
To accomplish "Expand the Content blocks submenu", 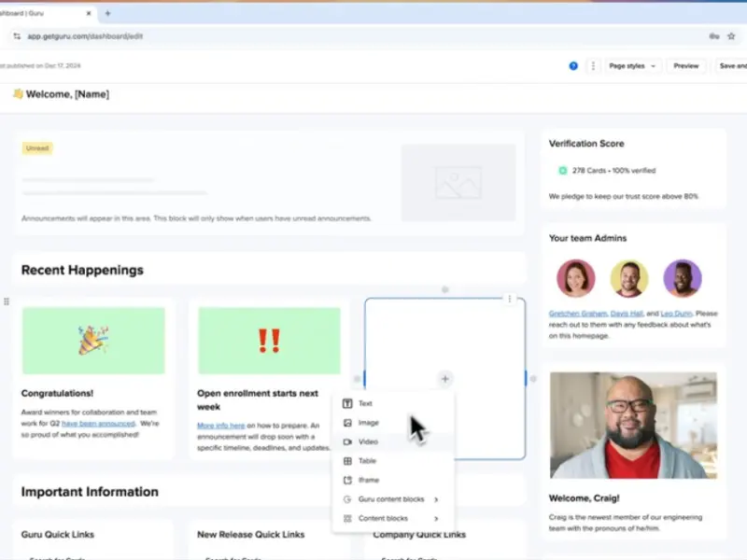I will 393,518.
